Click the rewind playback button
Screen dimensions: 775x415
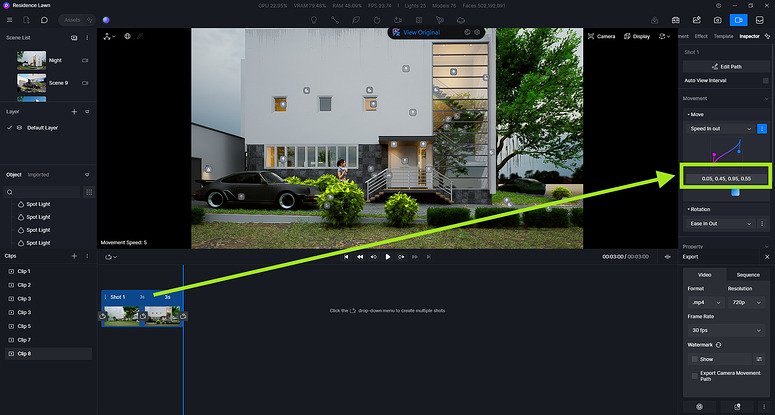360,257
